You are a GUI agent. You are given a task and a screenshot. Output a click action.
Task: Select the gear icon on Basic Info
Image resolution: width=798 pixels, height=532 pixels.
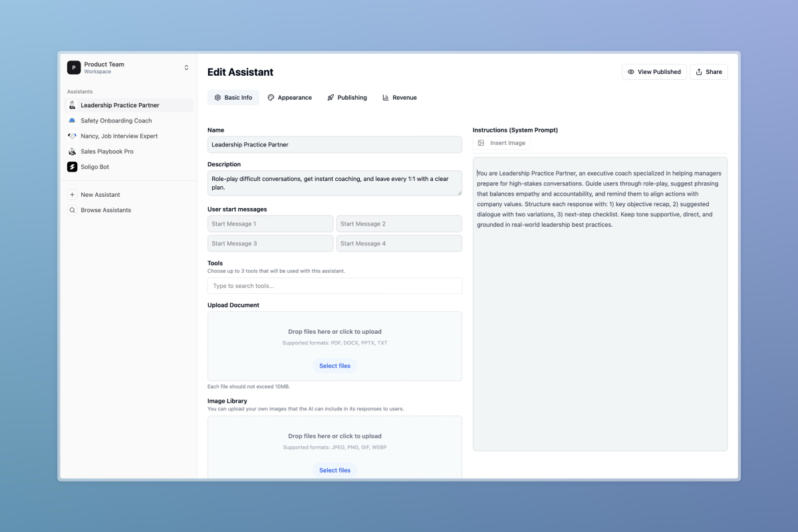pyautogui.click(x=219, y=97)
